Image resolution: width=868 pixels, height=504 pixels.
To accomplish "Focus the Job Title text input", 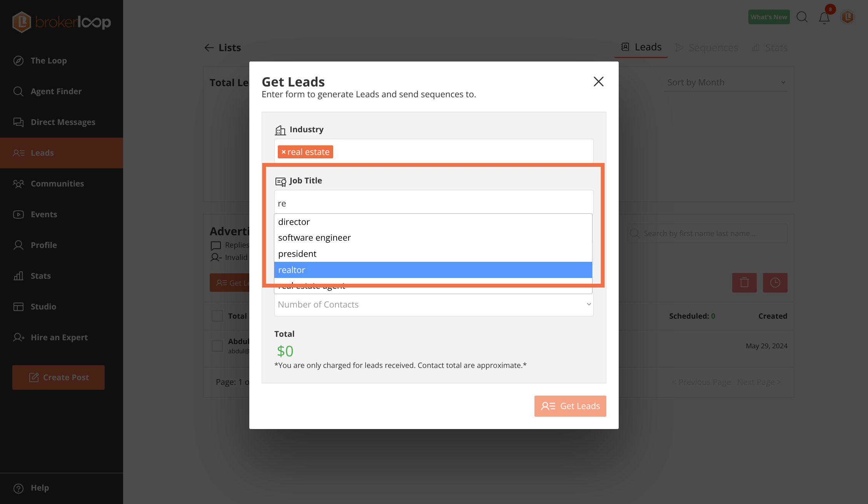I will pyautogui.click(x=434, y=203).
